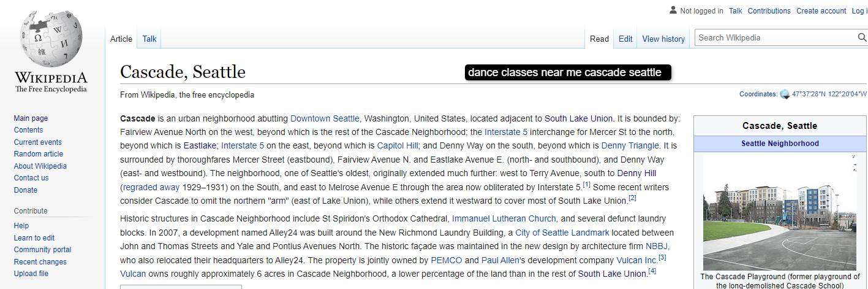
Task: Click Create account
Action: (821, 11)
